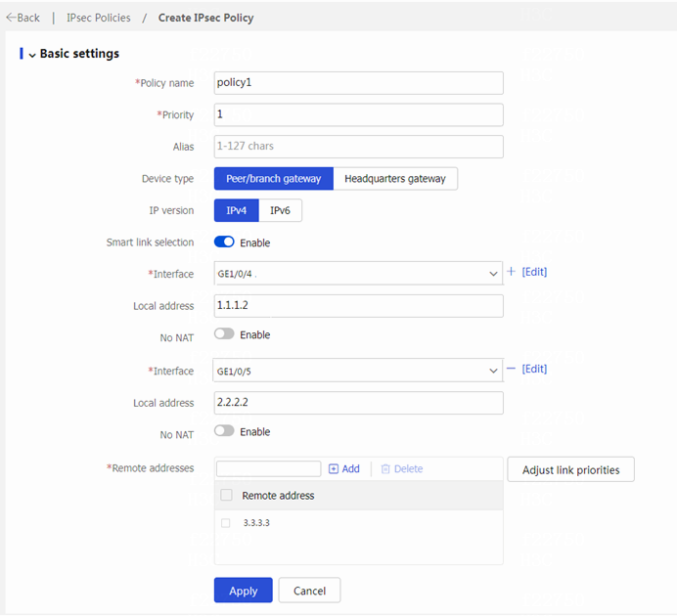
Task: Open Adjust link priorities
Action: pos(570,469)
